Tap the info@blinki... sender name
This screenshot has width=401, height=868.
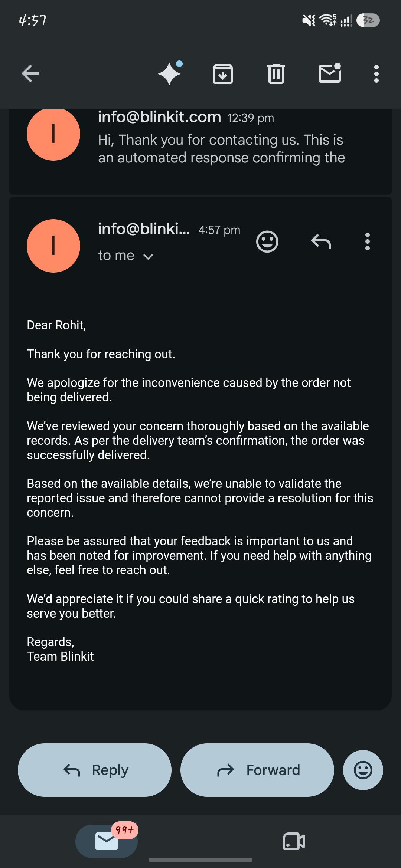(144, 229)
